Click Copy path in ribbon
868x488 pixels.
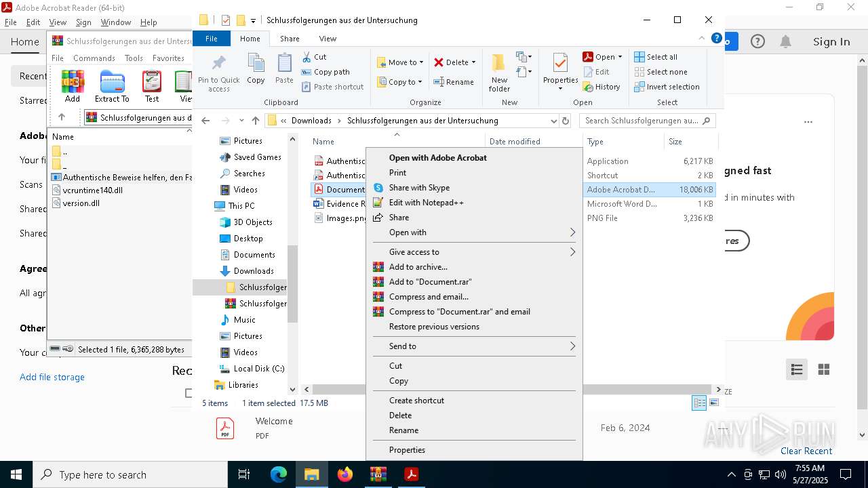(x=325, y=72)
